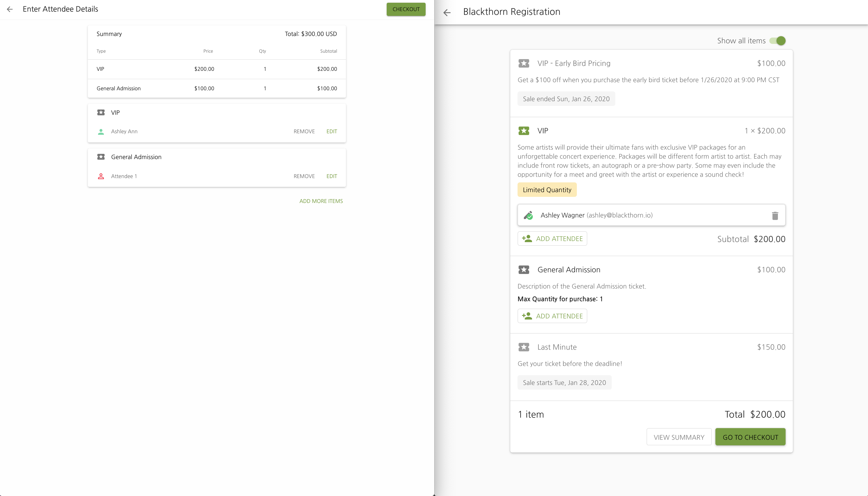Screen dimensions: 868x496
Task: Click back arrow beside Enter Attendee Details
Action: pyautogui.click(x=10, y=9)
